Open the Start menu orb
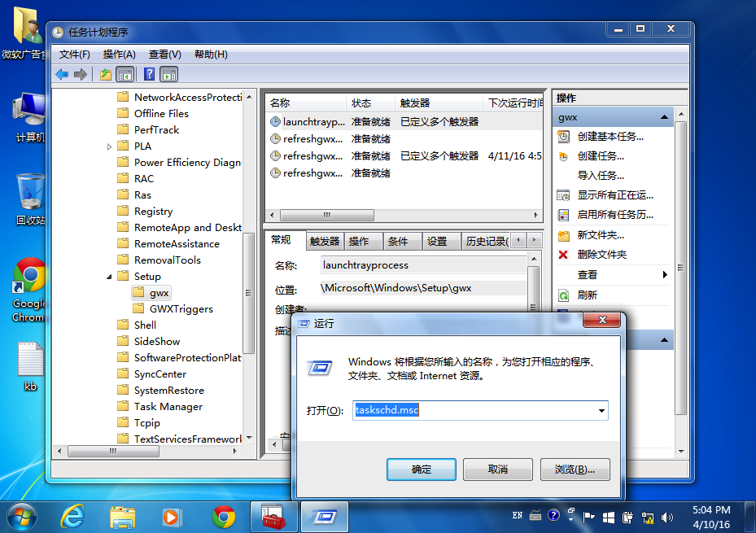 (22, 518)
